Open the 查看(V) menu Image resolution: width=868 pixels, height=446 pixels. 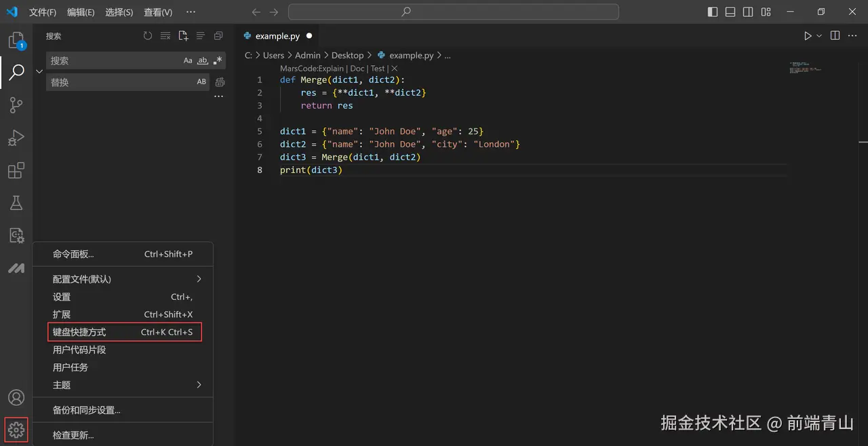[158, 12]
